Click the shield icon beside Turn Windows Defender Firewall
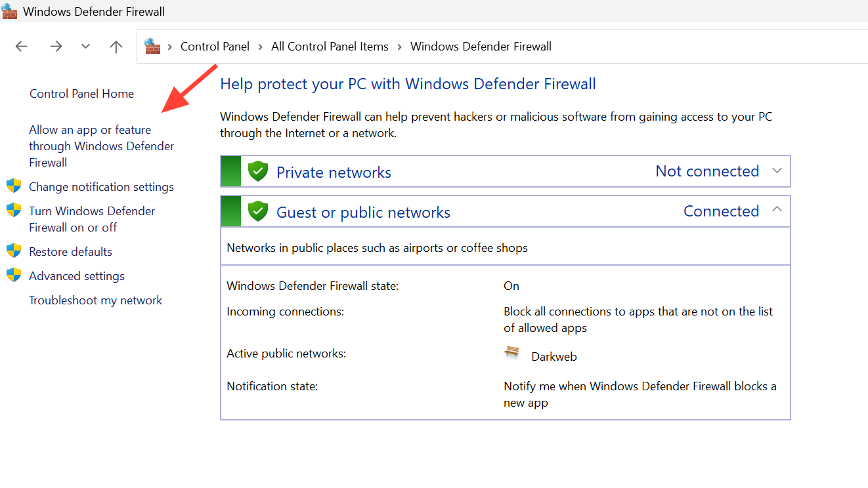Screen dimensions: 868x488 [14, 210]
